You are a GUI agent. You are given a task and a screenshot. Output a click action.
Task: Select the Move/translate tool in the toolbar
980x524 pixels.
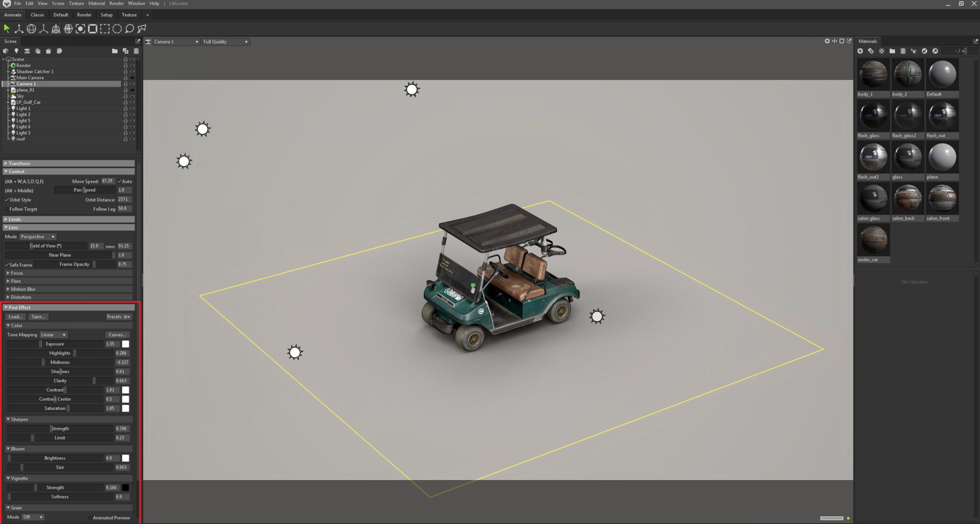(20, 29)
